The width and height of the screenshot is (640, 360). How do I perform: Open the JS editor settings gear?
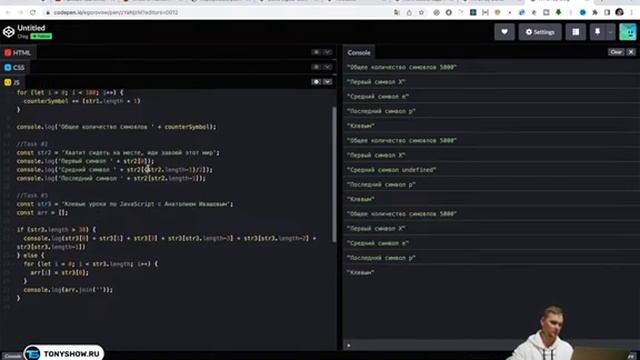tap(316, 82)
